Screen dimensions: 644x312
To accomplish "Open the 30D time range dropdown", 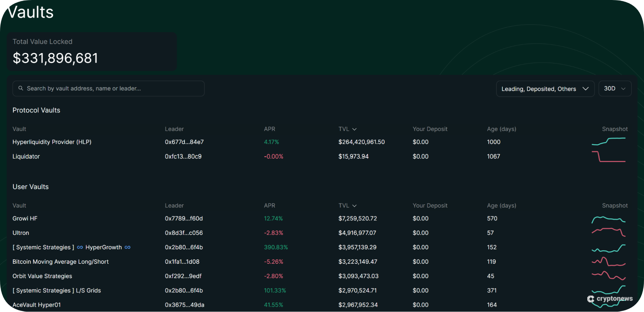I will coord(615,89).
